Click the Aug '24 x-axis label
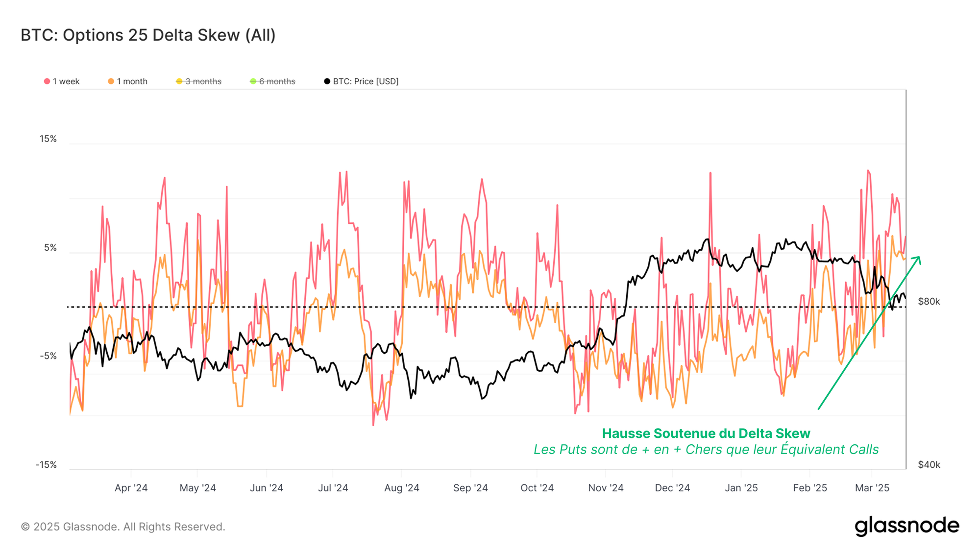Image resolution: width=980 pixels, height=551 pixels. [x=401, y=488]
